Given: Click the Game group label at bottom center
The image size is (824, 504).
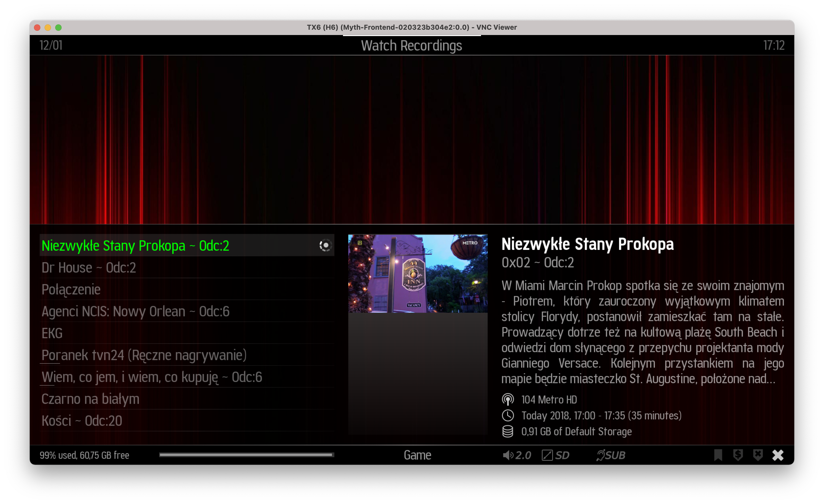Looking at the screenshot, I should (418, 455).
